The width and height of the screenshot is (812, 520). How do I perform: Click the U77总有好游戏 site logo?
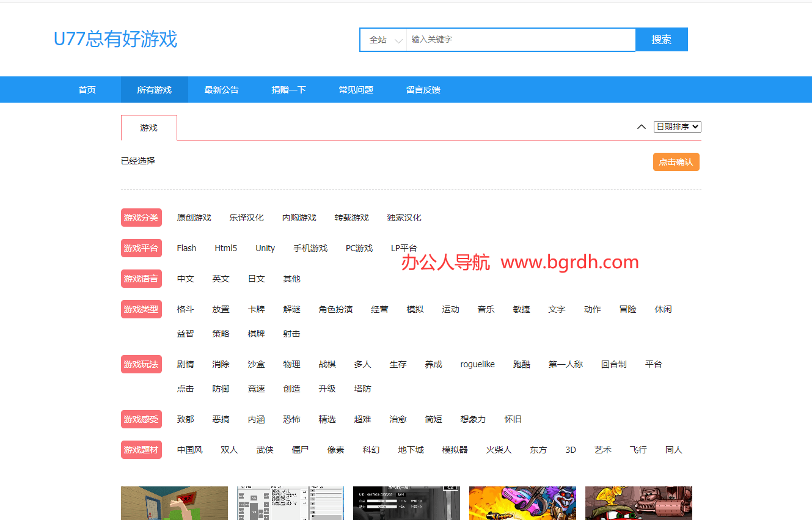(x=115, y=39)
